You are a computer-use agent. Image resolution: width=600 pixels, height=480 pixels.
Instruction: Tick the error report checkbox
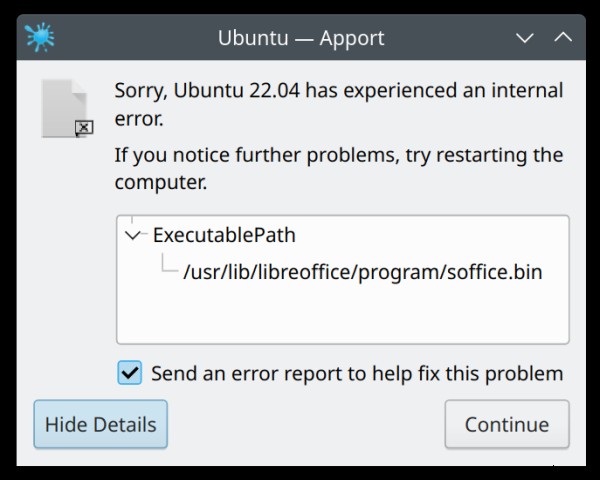(130, 372)
